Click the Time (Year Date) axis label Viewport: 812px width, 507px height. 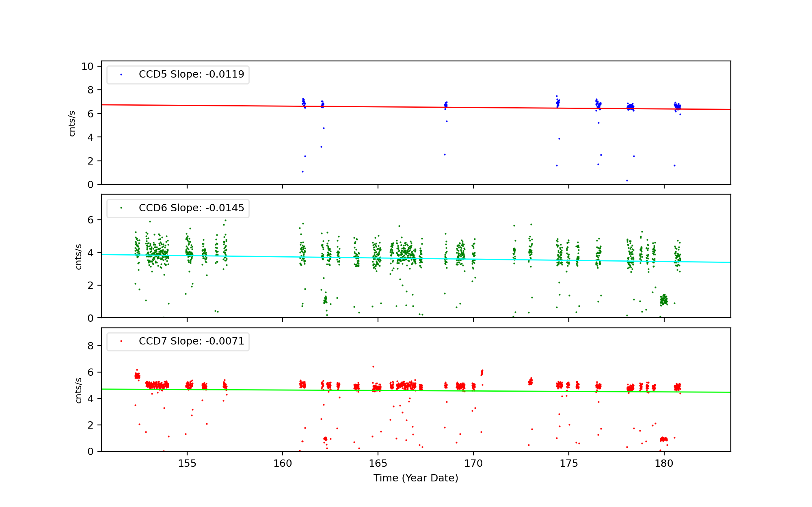click(x=416, y=478)
